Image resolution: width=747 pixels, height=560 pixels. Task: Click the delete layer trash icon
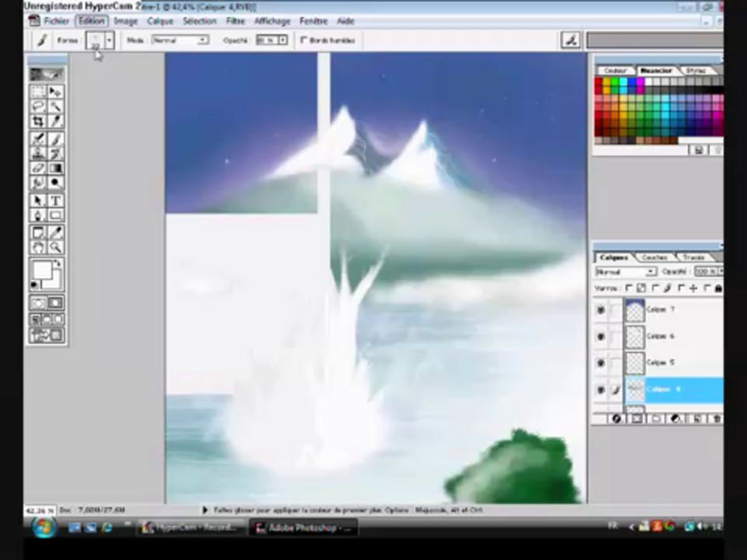click(x=716, y=419)
